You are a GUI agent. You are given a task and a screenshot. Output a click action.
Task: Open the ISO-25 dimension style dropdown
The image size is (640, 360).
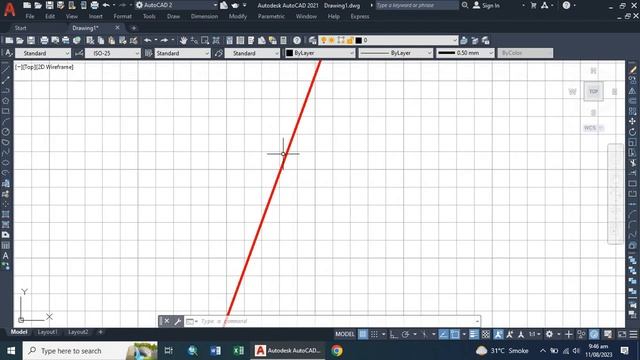(113, 53)
